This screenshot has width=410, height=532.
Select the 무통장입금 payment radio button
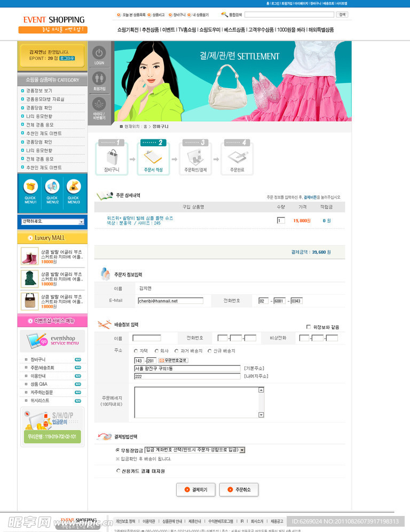[x=117, y=450]
